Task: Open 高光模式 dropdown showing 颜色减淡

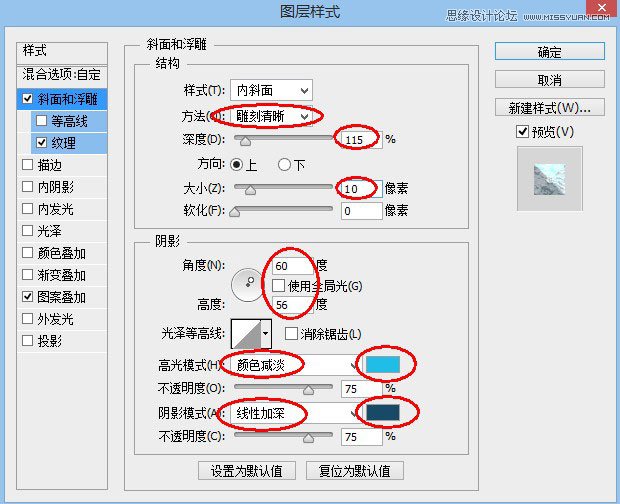Action: tap(295, 365)
